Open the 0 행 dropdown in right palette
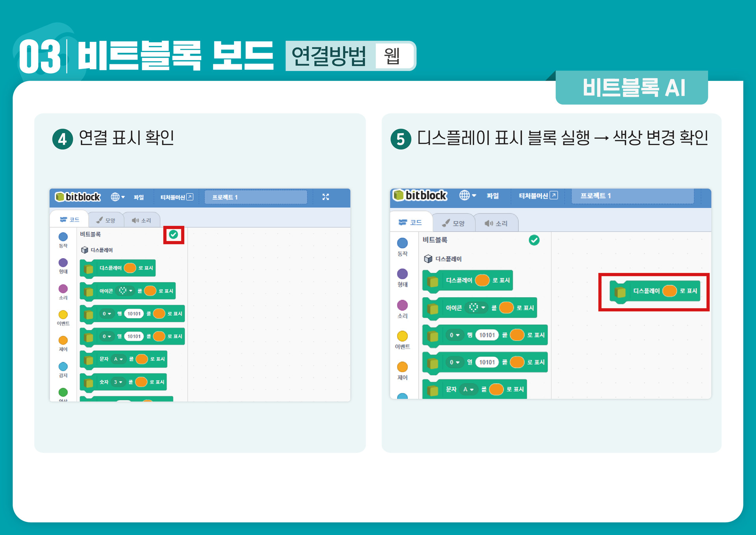The image size is (756, 535). [455, 335]
